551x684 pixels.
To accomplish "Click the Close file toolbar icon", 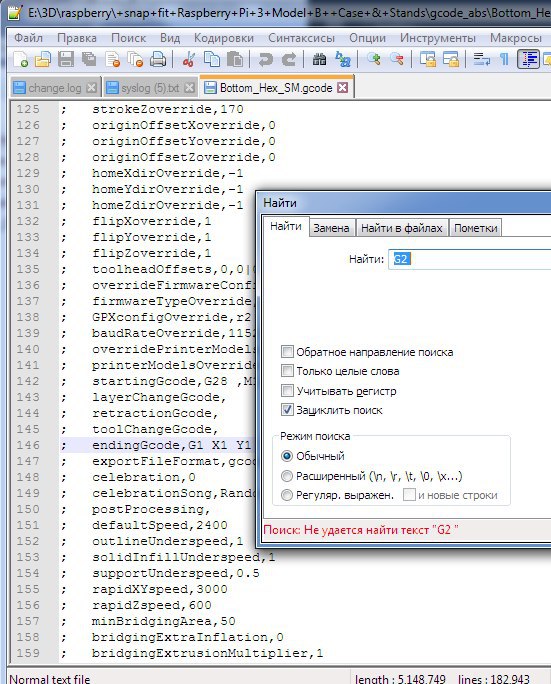I will tap(113, 59).
